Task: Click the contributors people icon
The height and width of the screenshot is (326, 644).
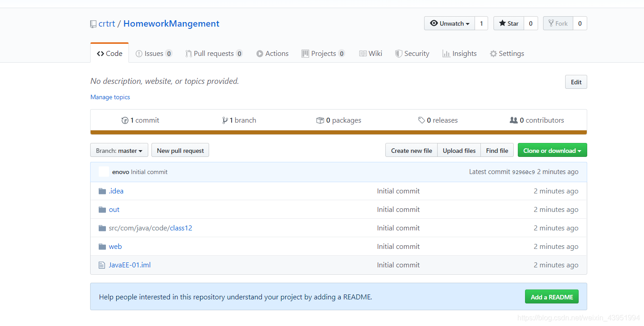Action: click(513, 120)
